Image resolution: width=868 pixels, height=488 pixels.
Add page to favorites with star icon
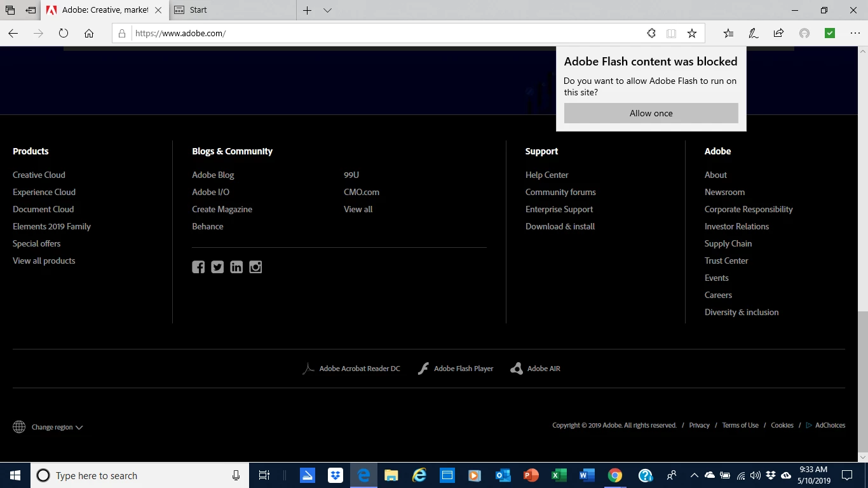(x=692, y=33)
